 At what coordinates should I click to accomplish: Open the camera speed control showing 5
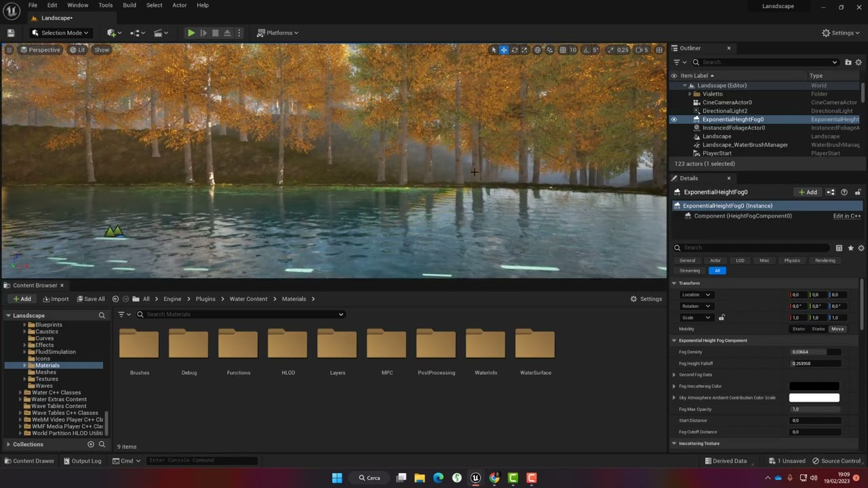642,49
